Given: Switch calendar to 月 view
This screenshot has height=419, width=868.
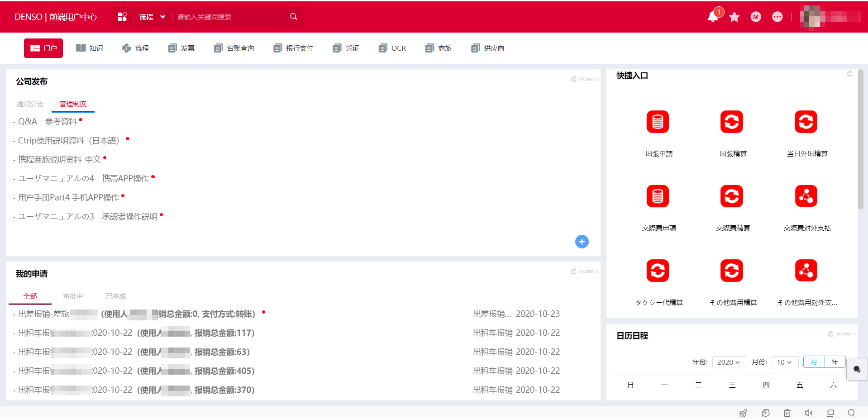Looking at the screenshot, I should pos(814,362).
